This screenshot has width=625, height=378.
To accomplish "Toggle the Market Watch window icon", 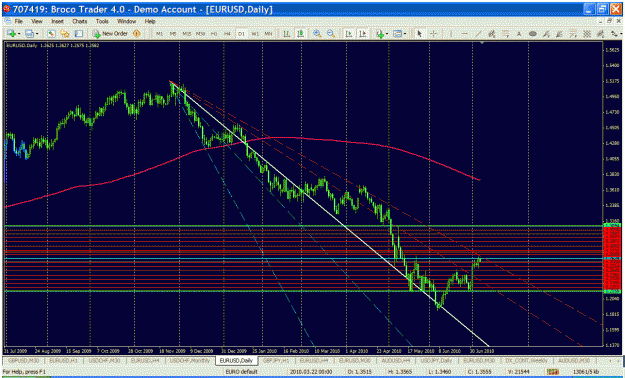I will 52,34.
